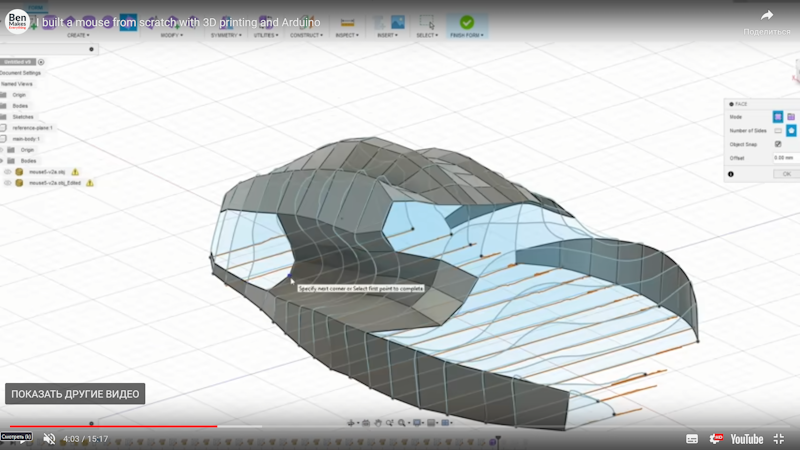Toggle the Object Snap checkbox

[x=778, y=144]
